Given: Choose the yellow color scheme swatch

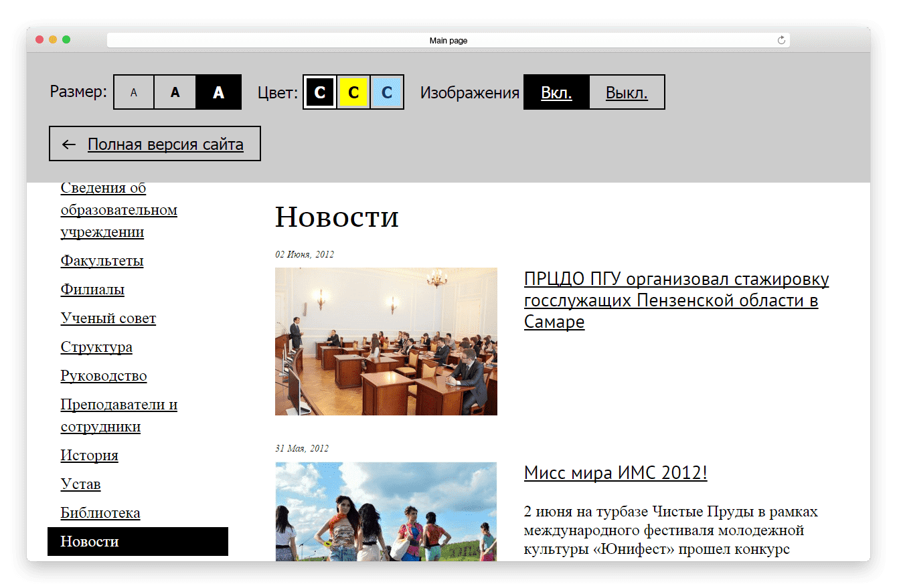Looking at the screenshot, I should click(x=353, y=92).
